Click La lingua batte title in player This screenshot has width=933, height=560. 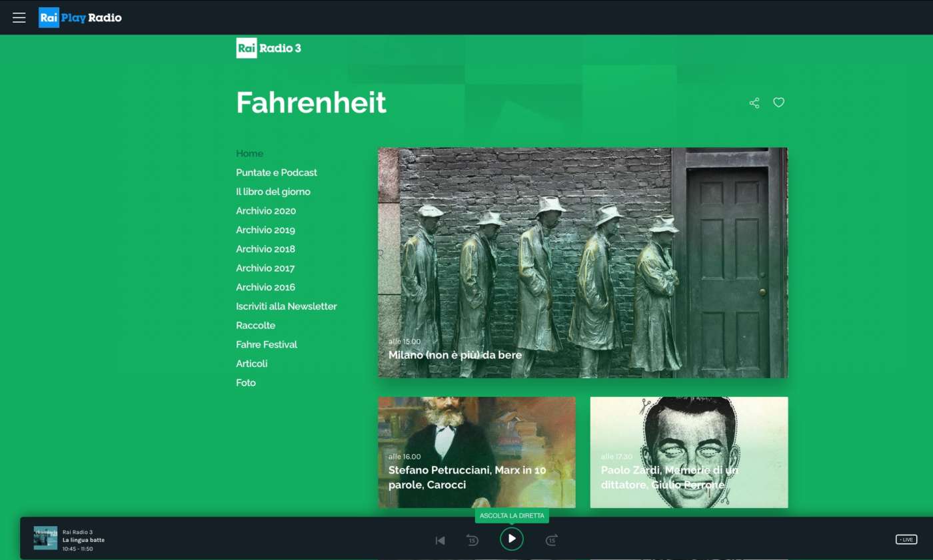click(x=83, y=540)
